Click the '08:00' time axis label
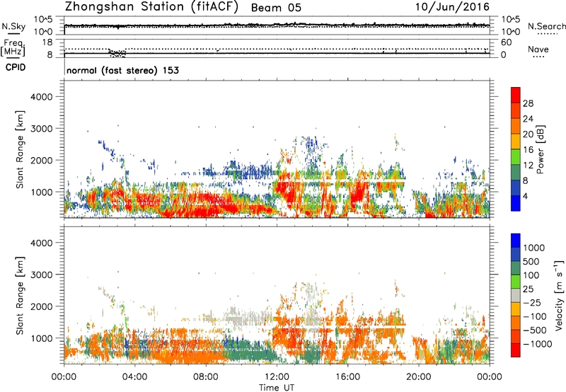566x392 pixels. (x=206, y=377)
